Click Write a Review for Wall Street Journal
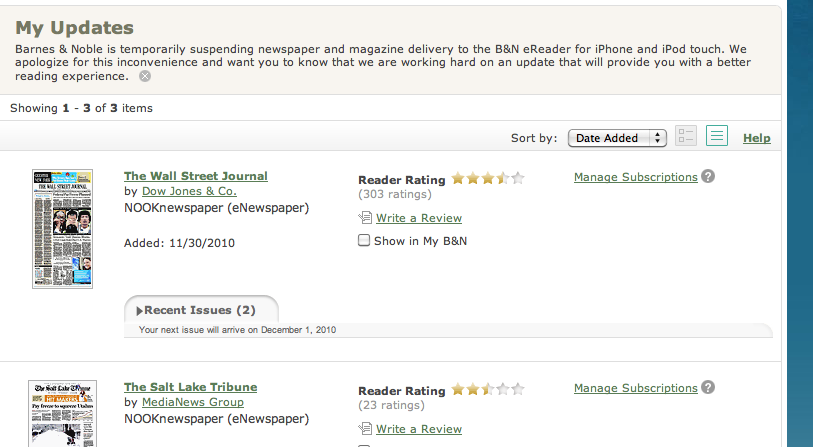Viewport: 813px width, 447px height. [x=419, y=218]
